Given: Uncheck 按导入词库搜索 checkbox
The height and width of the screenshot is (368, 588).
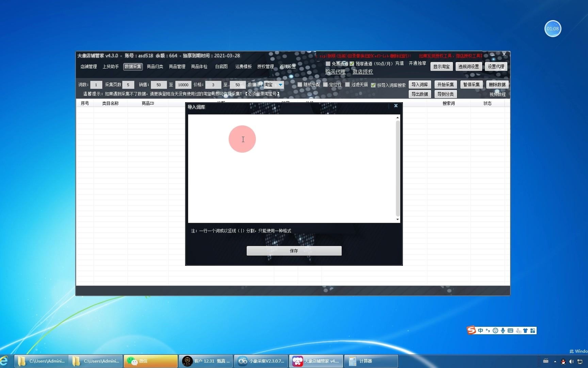Looking at the screenshot, I should point(373,85).
